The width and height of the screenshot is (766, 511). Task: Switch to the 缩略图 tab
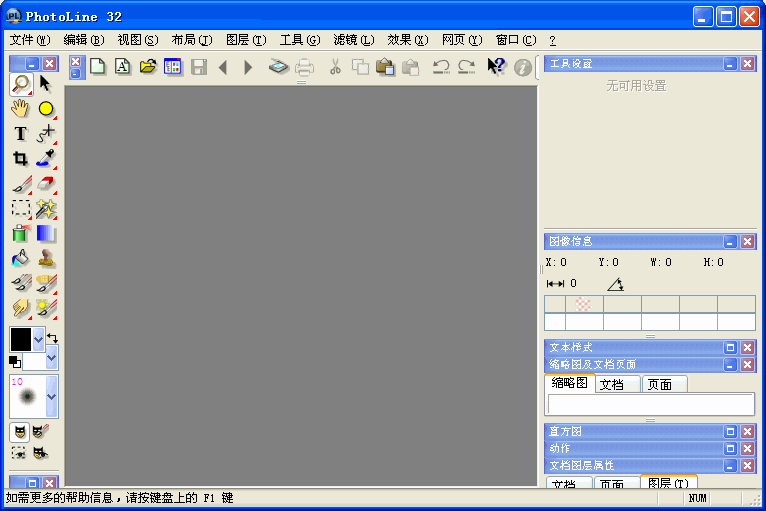570,383
